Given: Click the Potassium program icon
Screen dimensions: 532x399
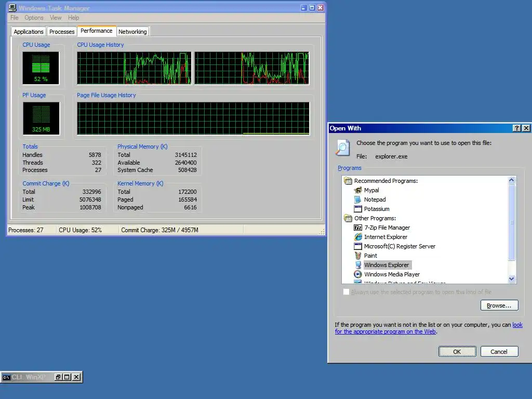Looking at the screenshot, I should [358, 209].
